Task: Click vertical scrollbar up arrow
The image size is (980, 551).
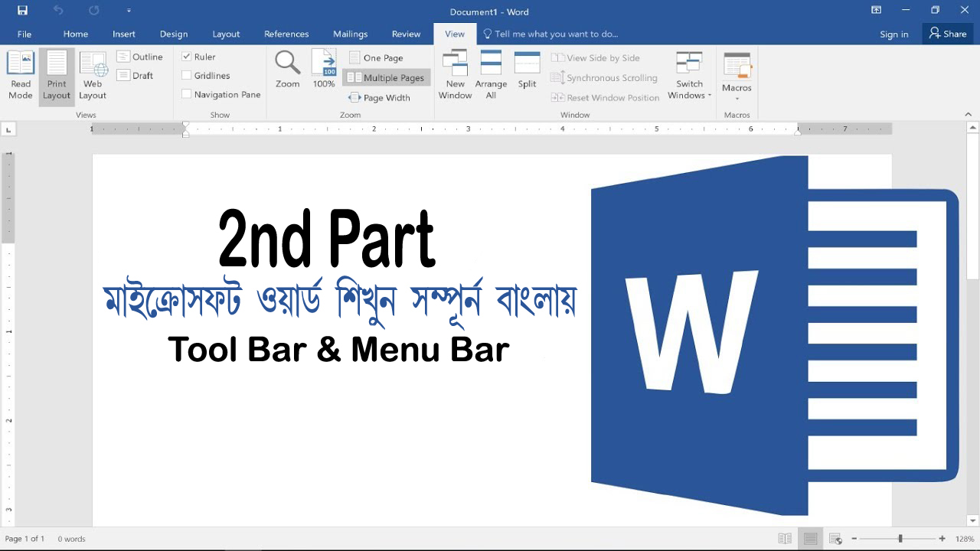Action: point(973,128)
